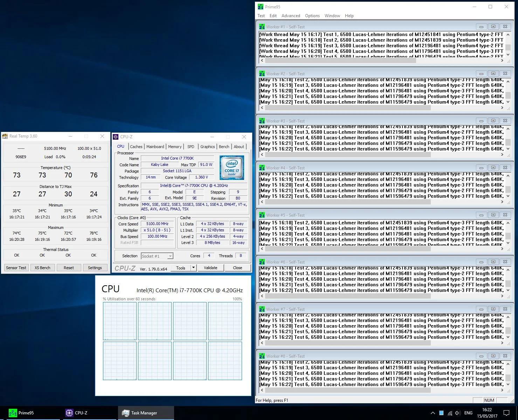This screenshot has height=420, width=518.
Task: Click the Core Voltage 1.360 V value
Action: tap(201, 177)
